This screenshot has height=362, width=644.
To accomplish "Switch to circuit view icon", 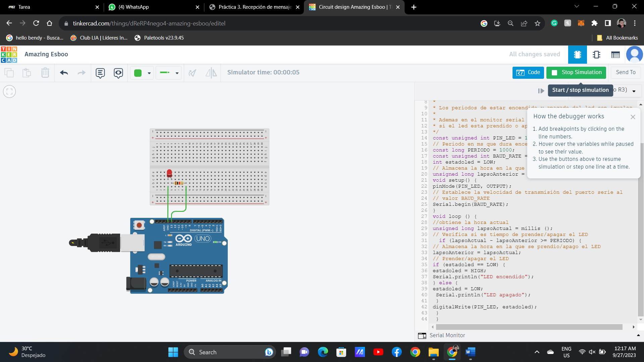I will (x=577, y=55).
